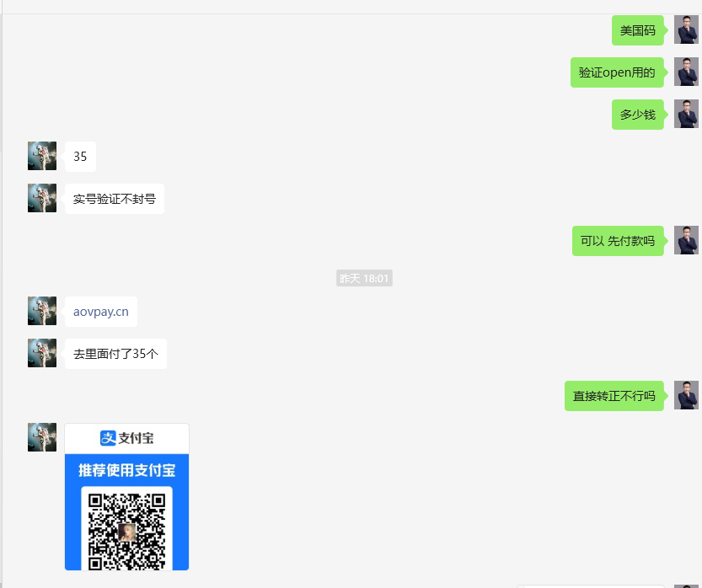Open contact avatar beside '实号验证不封号'
The height and width of the screenshot is (588, 702).
coord(42,198)
